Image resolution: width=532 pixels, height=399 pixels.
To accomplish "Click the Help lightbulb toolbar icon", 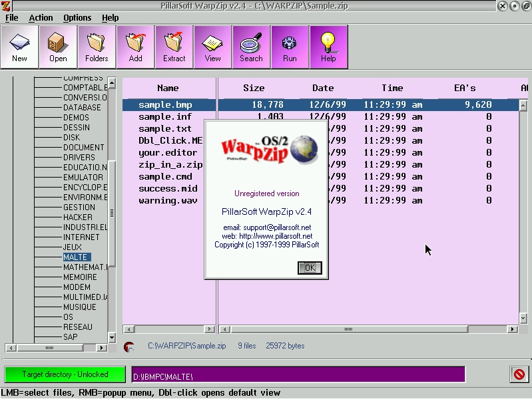I will click(x=328, y=47).
